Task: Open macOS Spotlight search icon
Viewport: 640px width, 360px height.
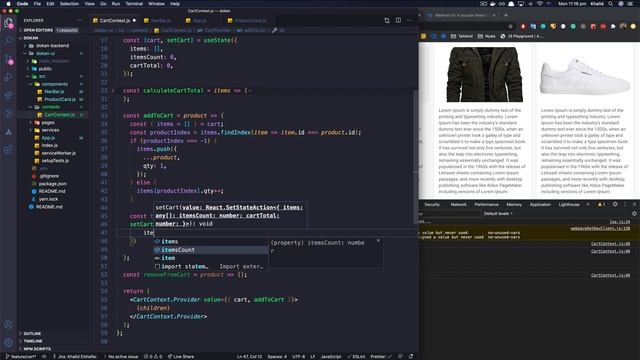Action: click(x=611, y=4)
